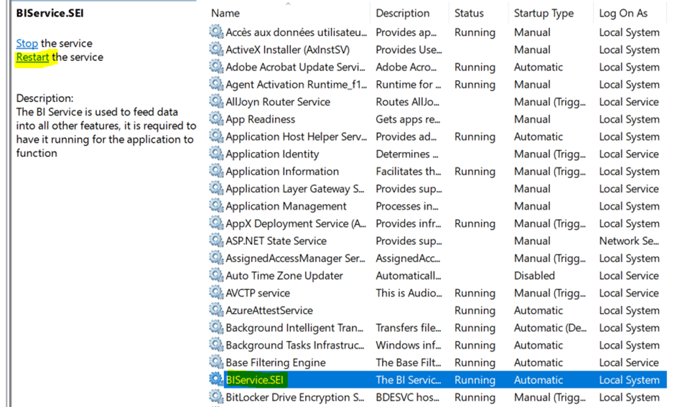Restart the service using the Restart link
The height and width of the screenshot is (407, 700).
[32, 58]
